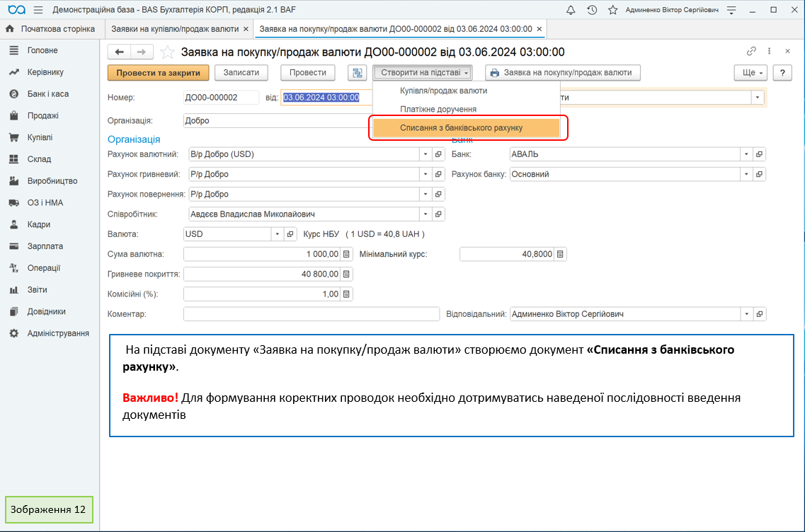Open Валюта linked record icon

pyautogui.click(x=290, y=234)
